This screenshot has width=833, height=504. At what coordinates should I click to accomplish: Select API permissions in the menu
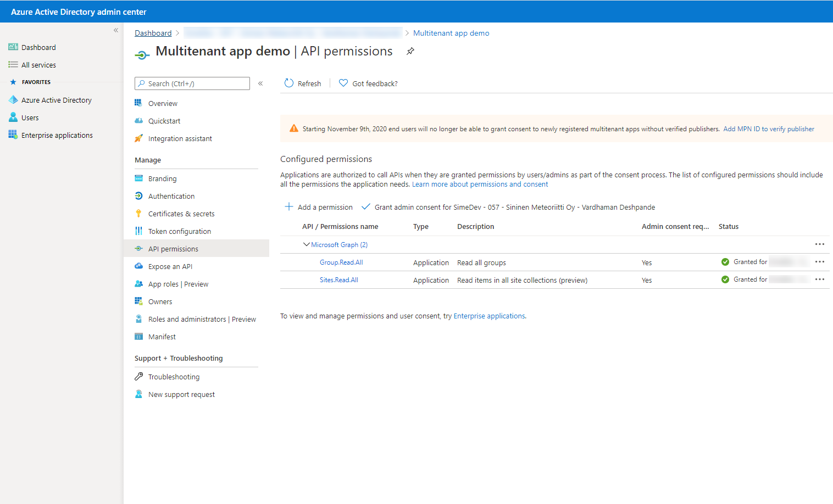196,249
